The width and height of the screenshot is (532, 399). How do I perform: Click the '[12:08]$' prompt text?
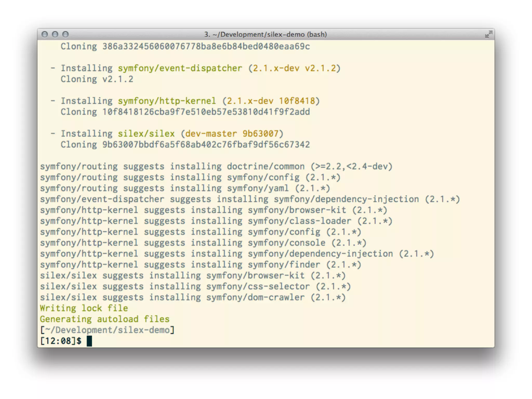(61, 341)
